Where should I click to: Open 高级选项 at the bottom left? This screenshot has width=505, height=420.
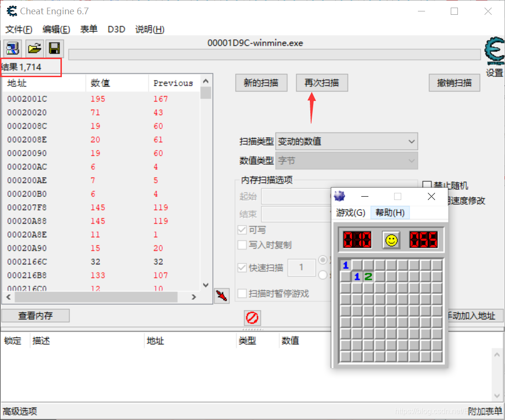20,411
